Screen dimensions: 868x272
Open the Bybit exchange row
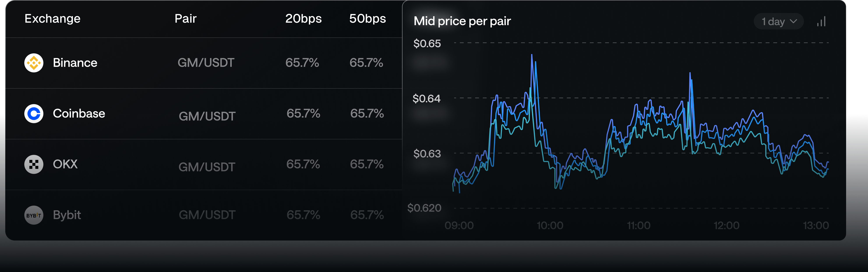[x=67, y=215]
